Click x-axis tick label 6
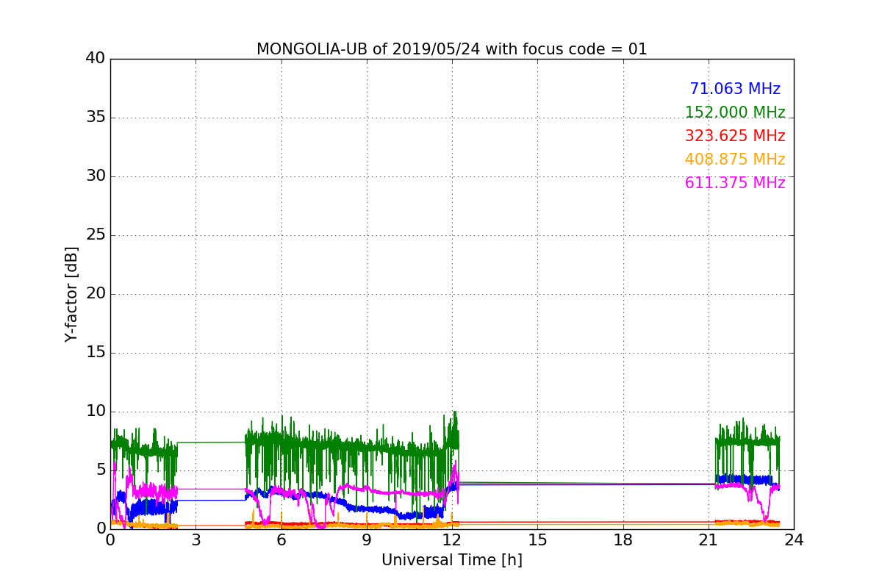The height and width of the screenshot is (588, 882). pos(281,539)
